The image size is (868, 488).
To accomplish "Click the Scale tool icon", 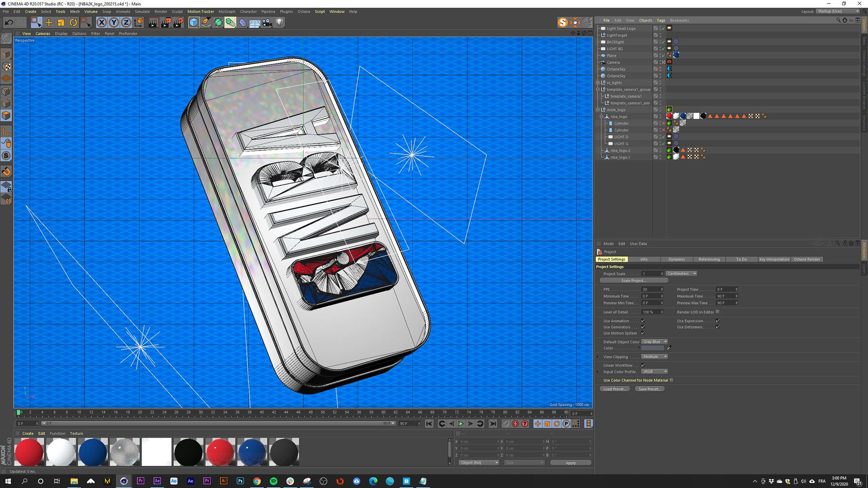I will click(61, 22).
